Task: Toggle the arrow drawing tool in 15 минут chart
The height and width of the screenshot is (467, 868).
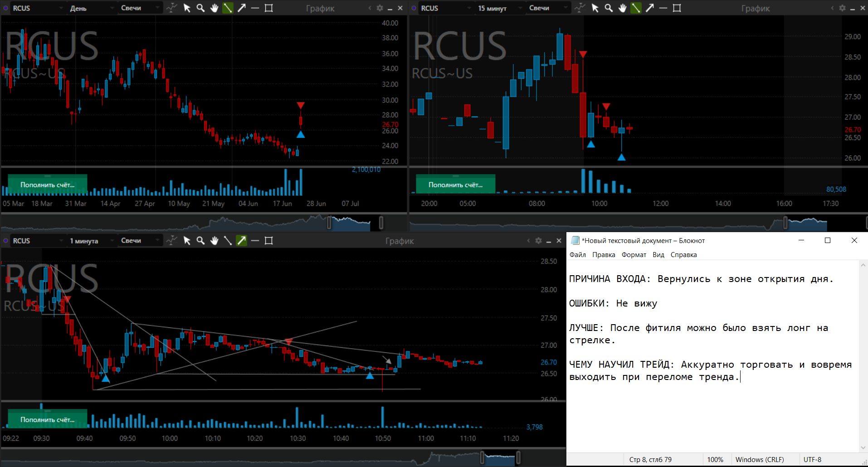Action: [x=649, y=8]
